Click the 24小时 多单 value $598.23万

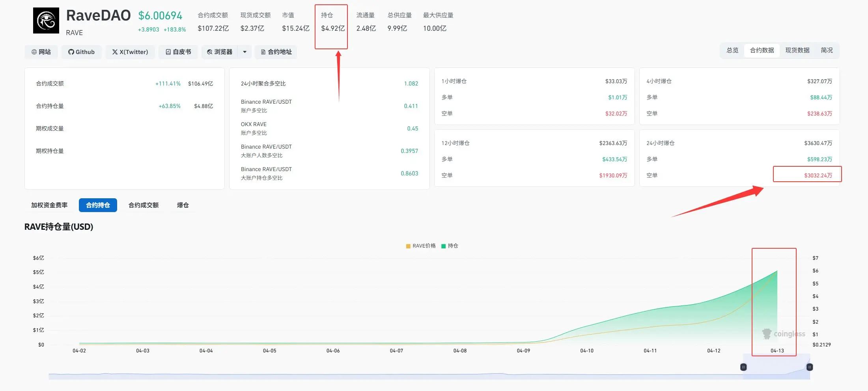819,159
